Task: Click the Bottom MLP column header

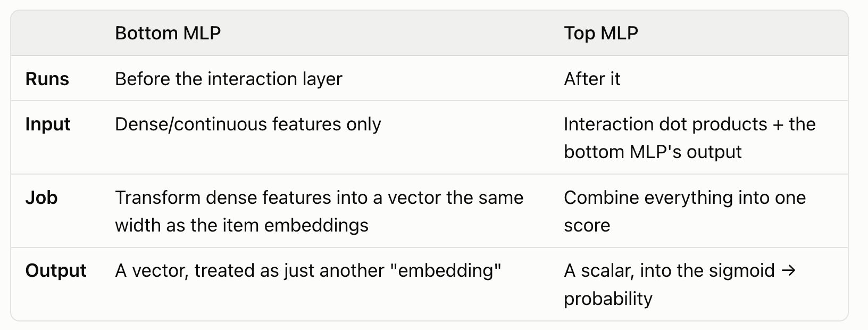Action: pos(168,34)
